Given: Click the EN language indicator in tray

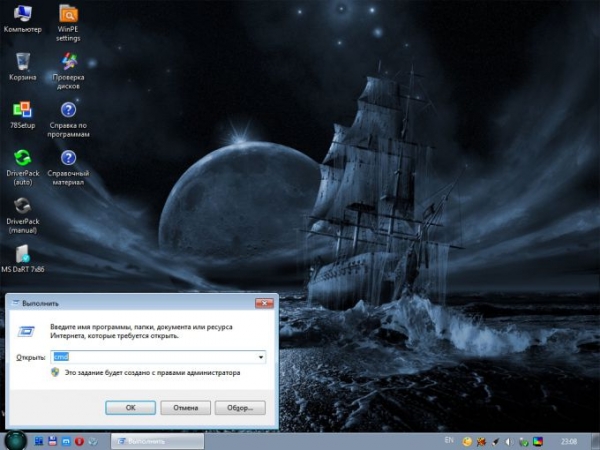Looking at the screenshot, I should [x=448, y=440].
